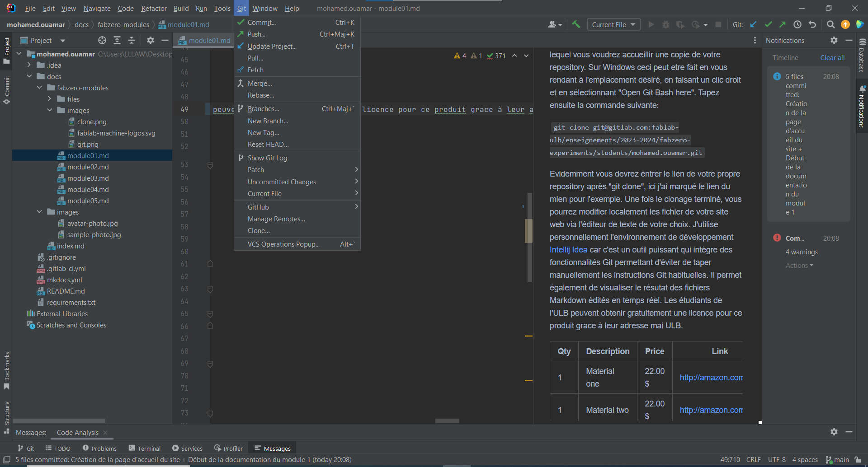Go to next highlighted error arrow
The image size is (868, 467).
(x=526, y=56)
